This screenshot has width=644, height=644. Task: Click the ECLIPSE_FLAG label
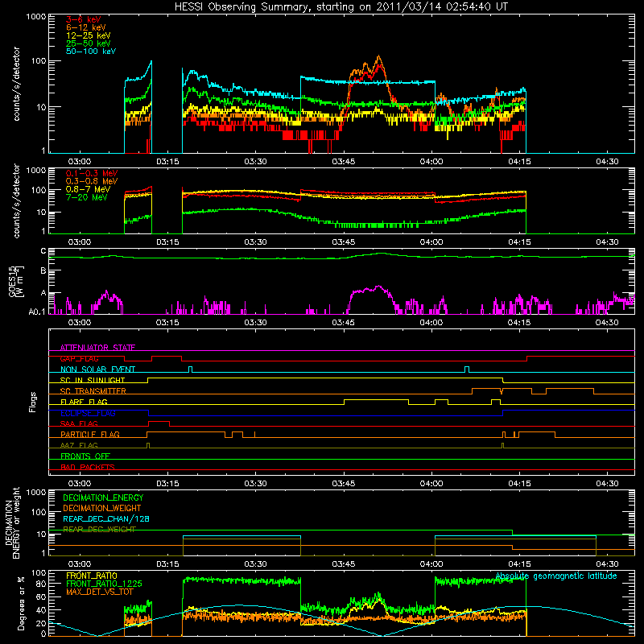coord(88,413)
